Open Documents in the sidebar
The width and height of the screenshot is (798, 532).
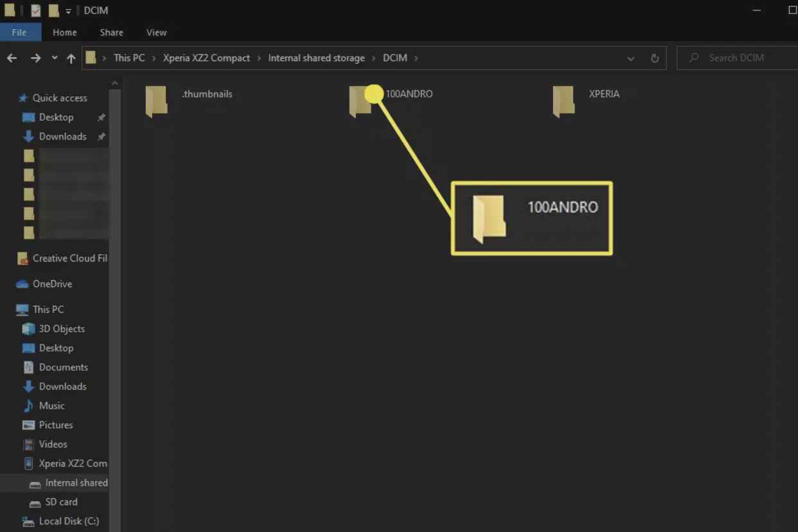click(63, 368)
